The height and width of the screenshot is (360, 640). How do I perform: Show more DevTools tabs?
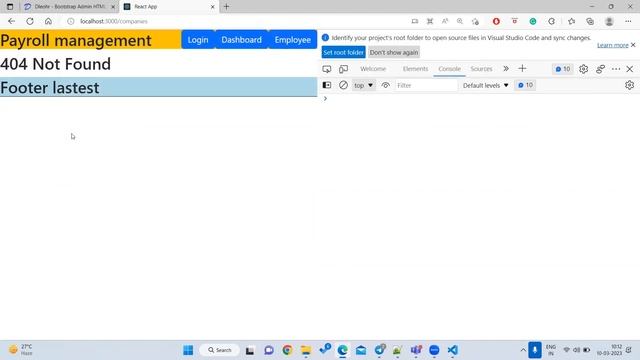[506, 69]
